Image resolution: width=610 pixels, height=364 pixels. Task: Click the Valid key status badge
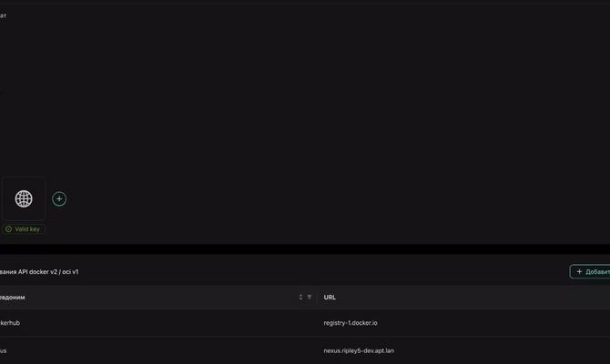(x=24, y=229)
